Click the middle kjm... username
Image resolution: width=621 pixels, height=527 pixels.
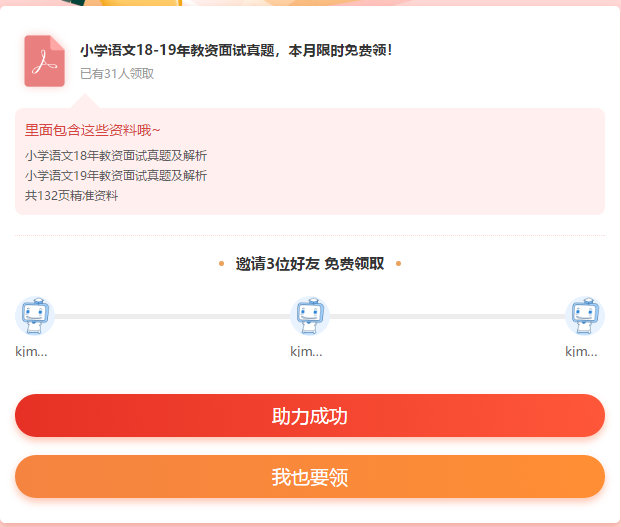pos(306,351)
